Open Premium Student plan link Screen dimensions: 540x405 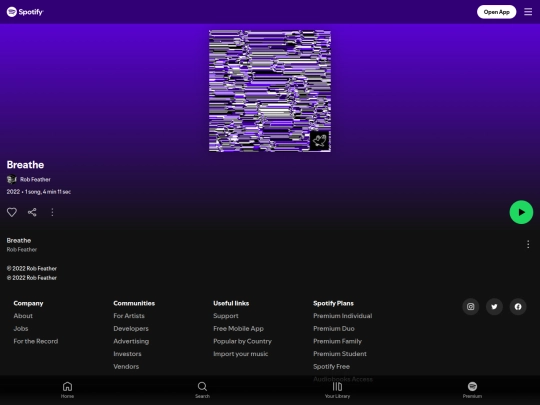pyautogui.click(x=340, y=354)
